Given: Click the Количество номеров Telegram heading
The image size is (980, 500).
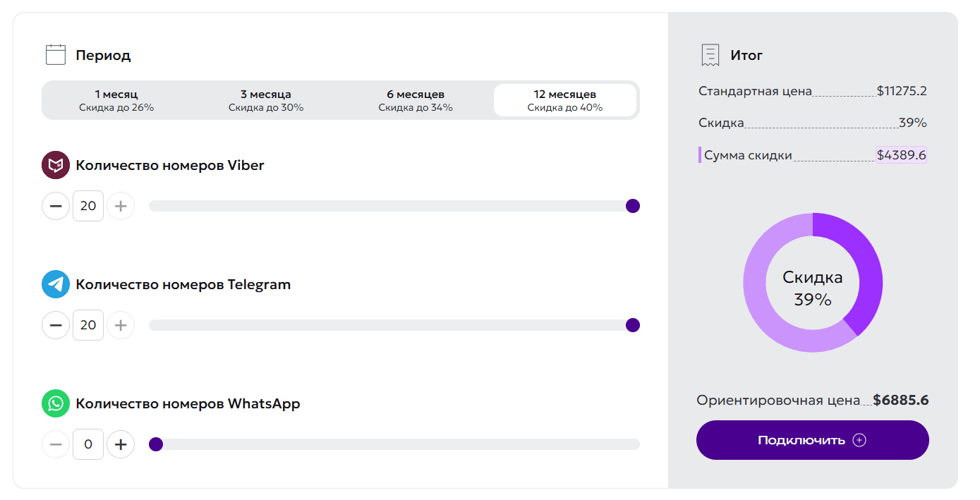Looking at the screenshot, I should (183, 284).
